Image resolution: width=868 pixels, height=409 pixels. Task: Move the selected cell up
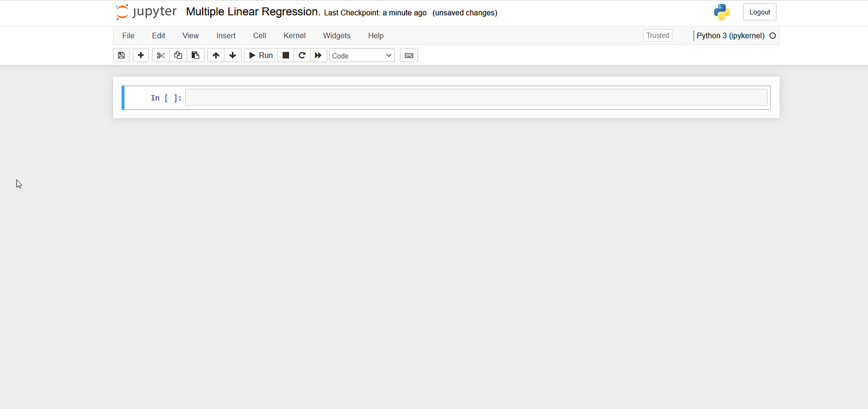(215, 55)
